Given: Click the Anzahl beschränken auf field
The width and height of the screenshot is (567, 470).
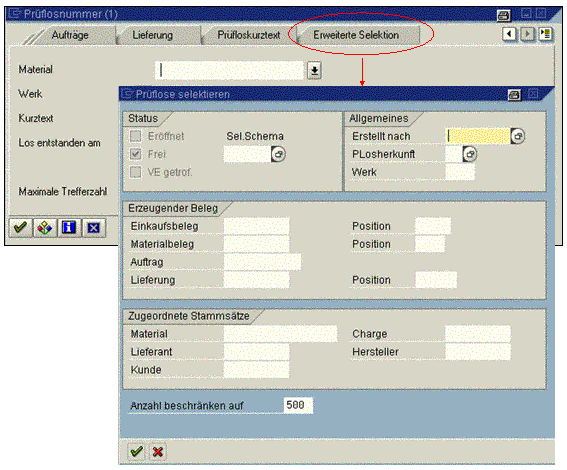Looking at the screenshot, I should point(298,405).
